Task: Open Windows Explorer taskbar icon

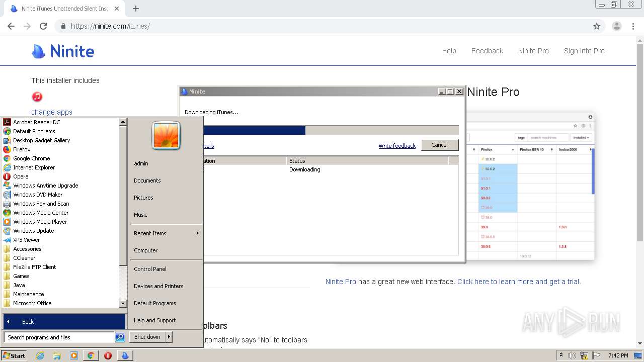Action: (x=57, y=355)
